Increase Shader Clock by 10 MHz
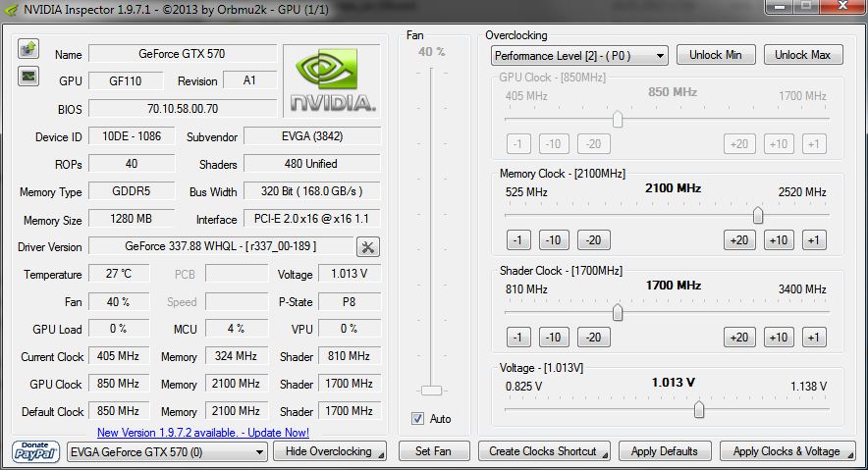Screen dimensions: 868x470 coord(779,338)
